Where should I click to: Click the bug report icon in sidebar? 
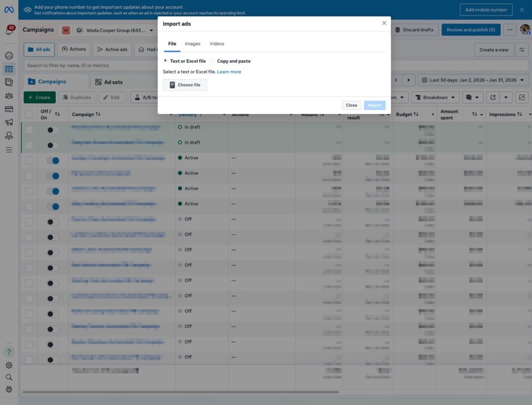pyautogui.click(x=9, y=389)
